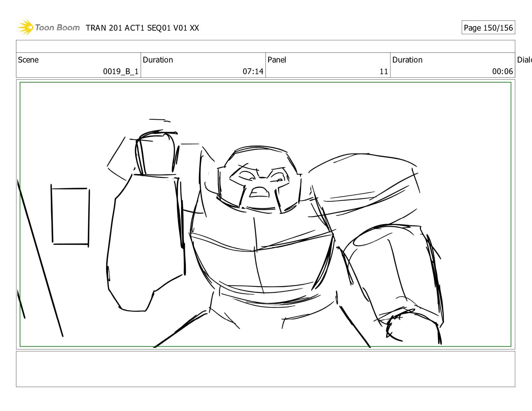Click the panel duration value 00:06
532x411 pixels.
pyautogui.click(x=502, y=72)
